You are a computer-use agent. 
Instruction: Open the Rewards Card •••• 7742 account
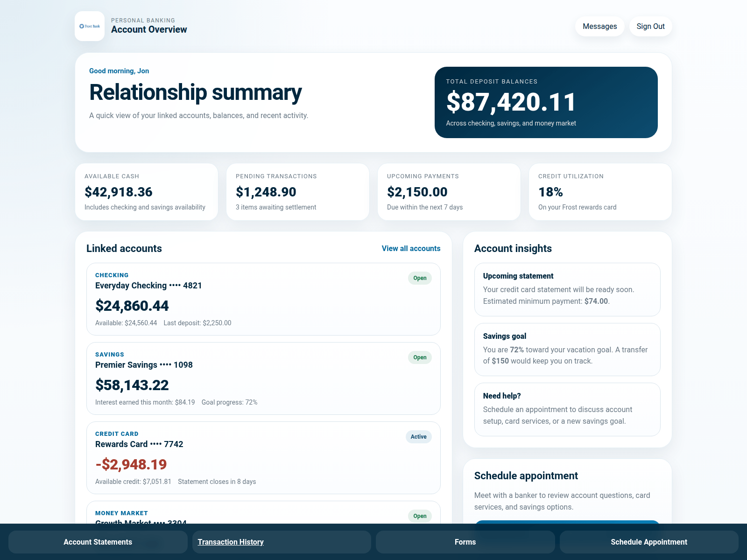(263, 458)
